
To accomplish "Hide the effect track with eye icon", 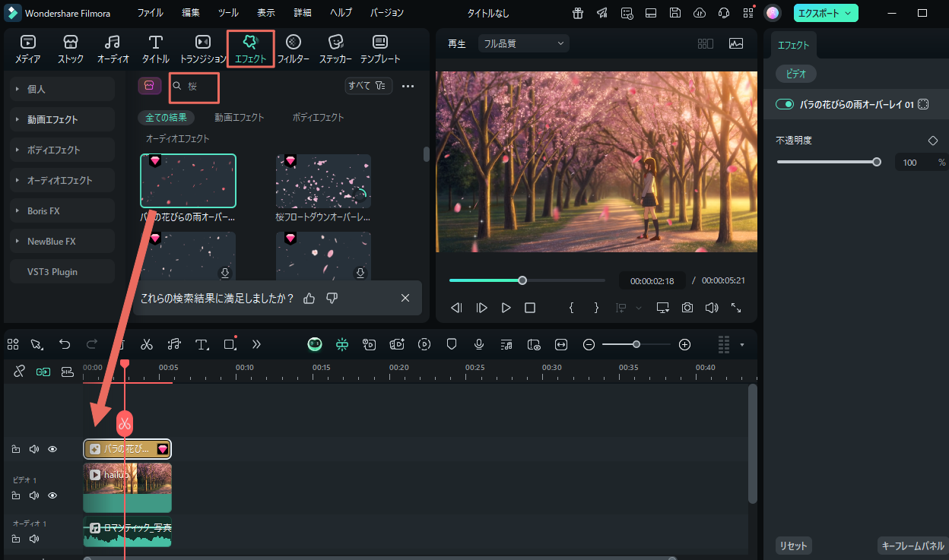I will click(52, 449).
